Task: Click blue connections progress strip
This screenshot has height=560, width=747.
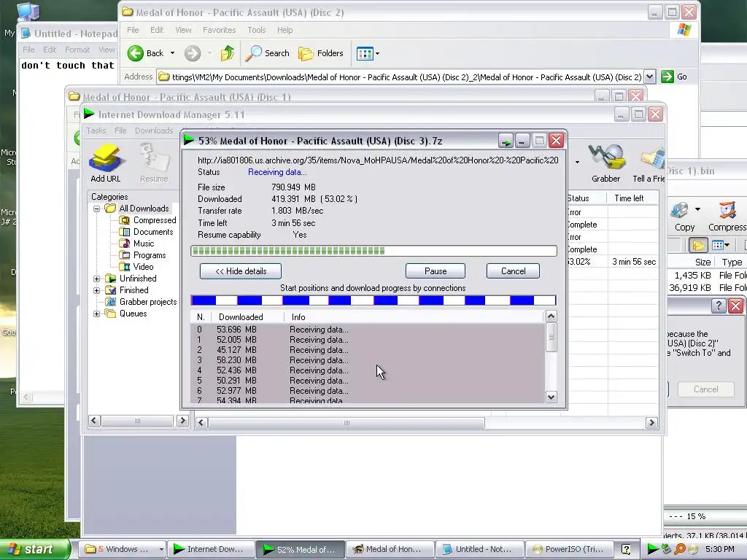Action: (x=373, y=300)
